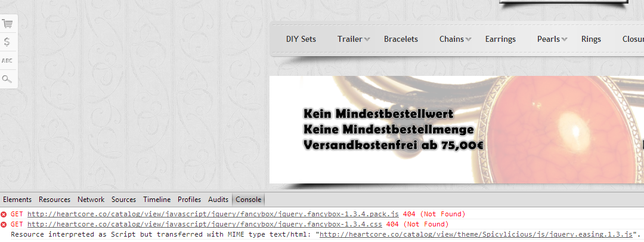Click the dollar currency sidebar icon
Viewport: 644px width, 242px height.
[7, 42]
